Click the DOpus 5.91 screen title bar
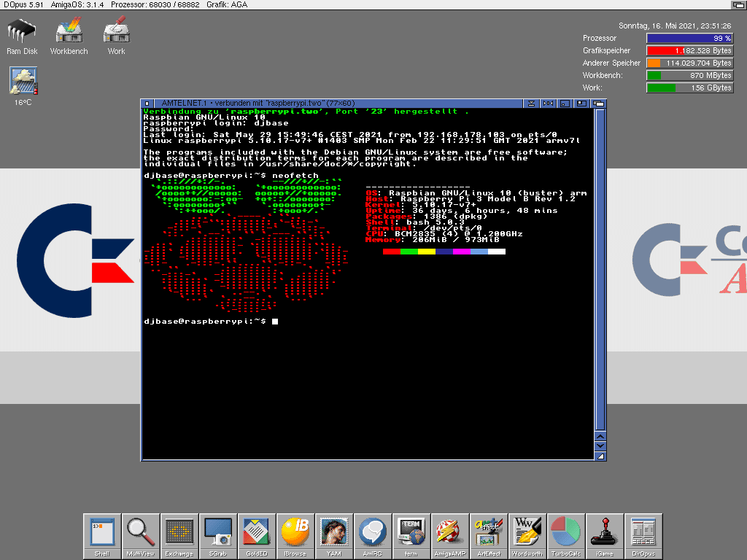This screenshot has height=560, width=747. click(365, 5)
